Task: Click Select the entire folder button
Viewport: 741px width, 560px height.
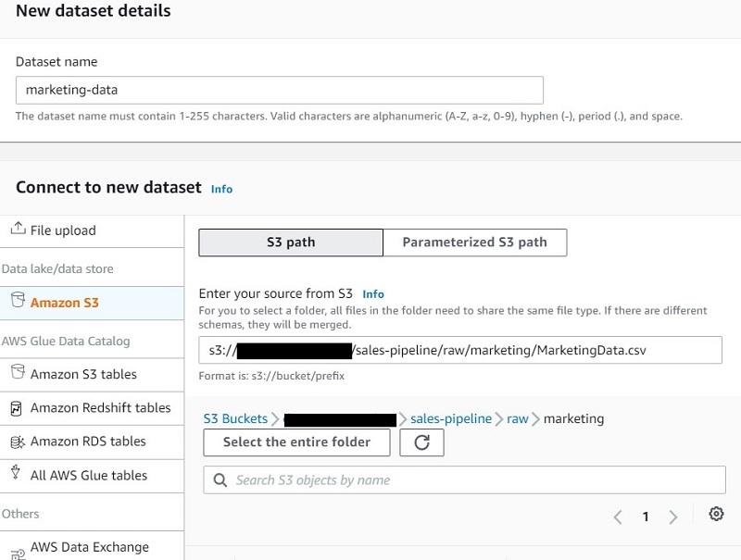Action: pos(296,442)
